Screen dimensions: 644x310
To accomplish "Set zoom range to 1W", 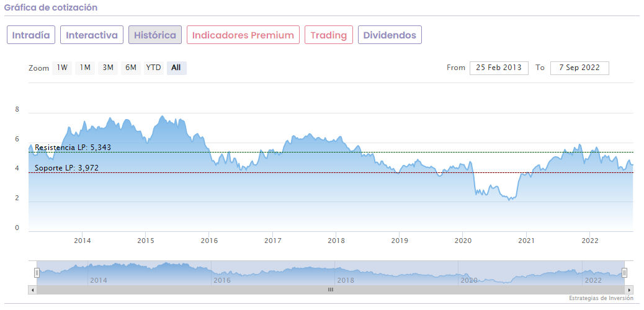I will point(63,68).
